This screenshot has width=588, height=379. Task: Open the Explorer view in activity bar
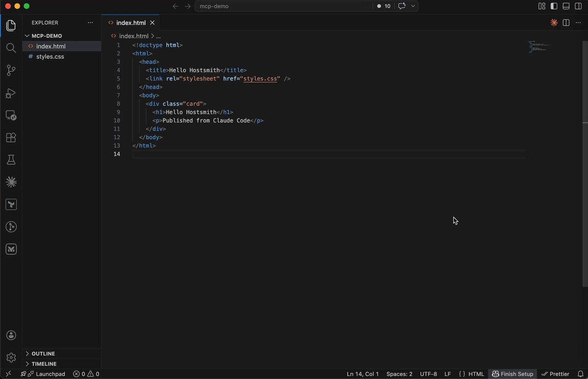(x=11, y=25)
